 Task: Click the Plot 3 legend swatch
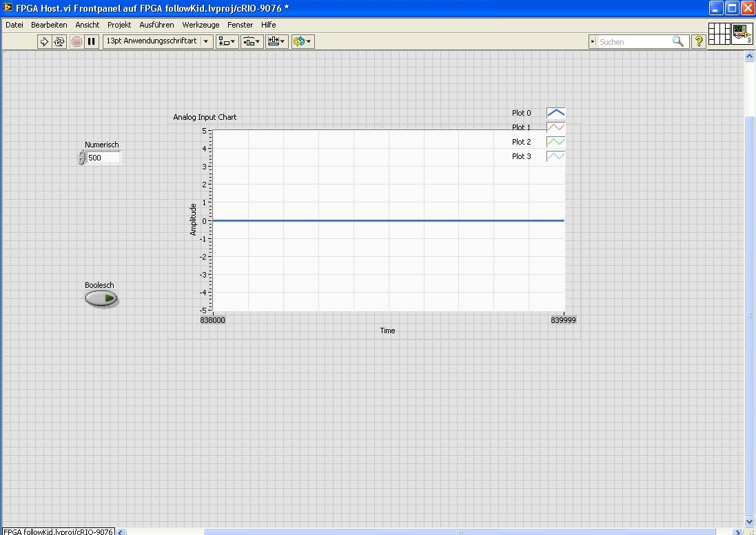pos(555,156)
